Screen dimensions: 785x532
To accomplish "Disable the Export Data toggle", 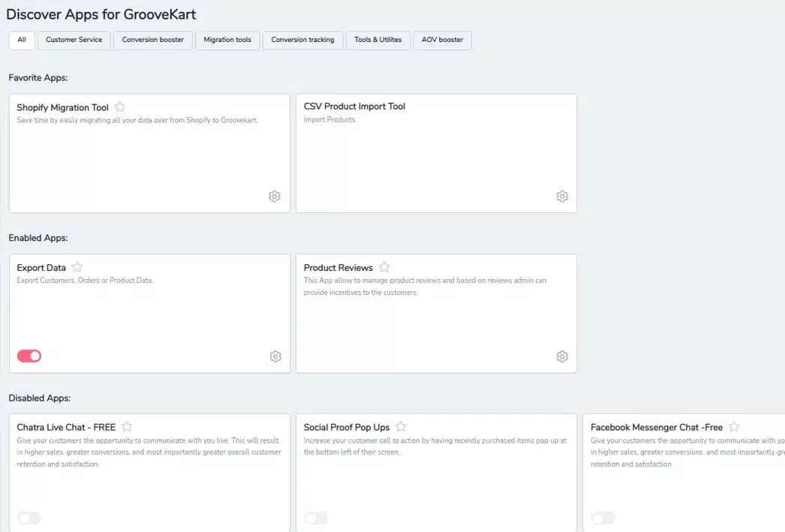I will 29,356.
